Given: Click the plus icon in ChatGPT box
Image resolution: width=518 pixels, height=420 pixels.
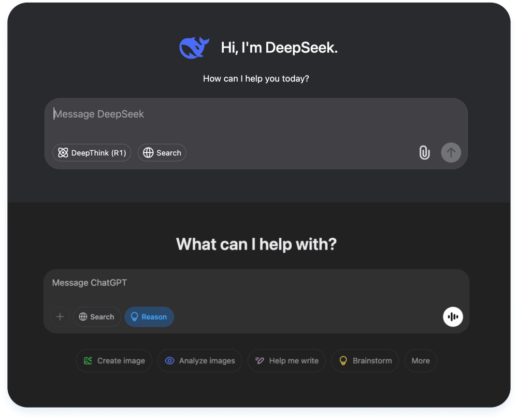Looking at the screenshot, I should coord(60,317).
